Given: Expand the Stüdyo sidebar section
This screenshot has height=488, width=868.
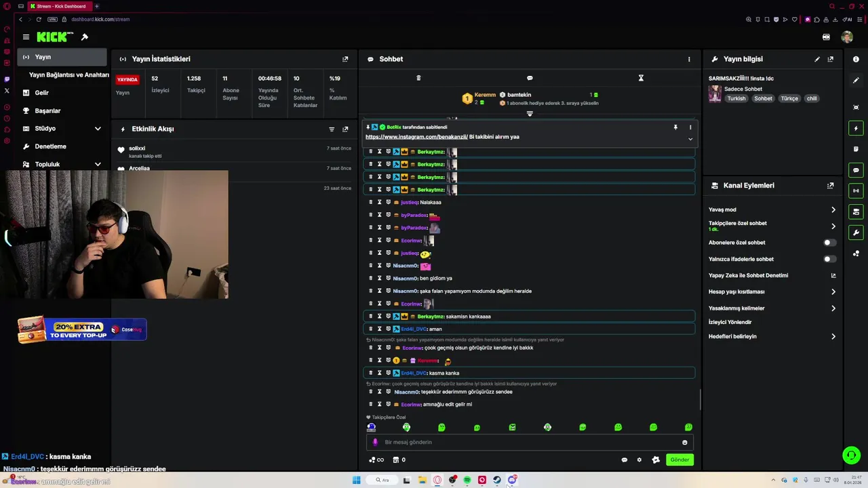Looking at the screenshot, I should click(x=98, y=129).
